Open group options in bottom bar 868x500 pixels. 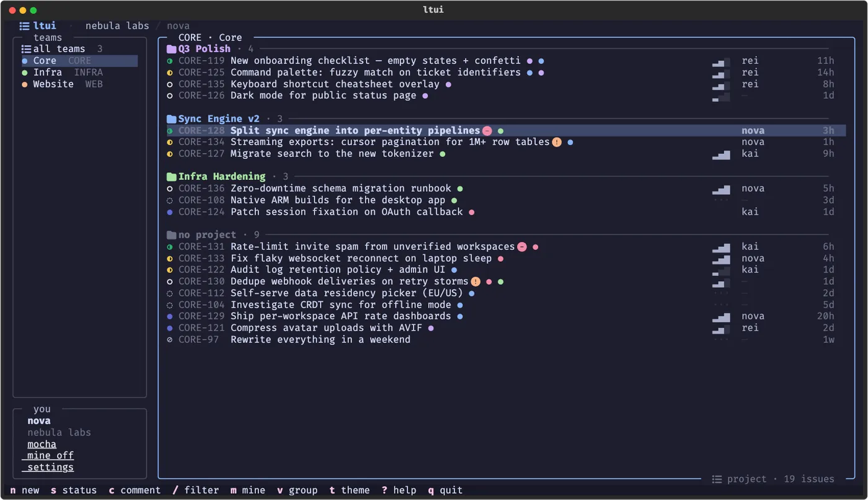297,490
